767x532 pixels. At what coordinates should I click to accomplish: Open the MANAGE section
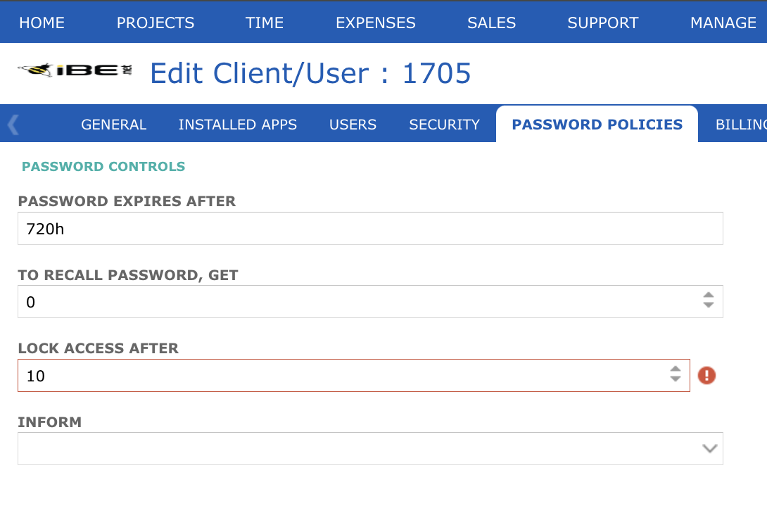pyautogui.click(x=723, y=23)
